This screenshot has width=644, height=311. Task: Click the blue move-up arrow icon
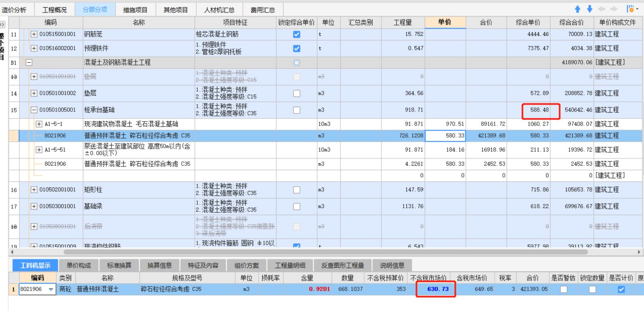click(x=578, y=9)
